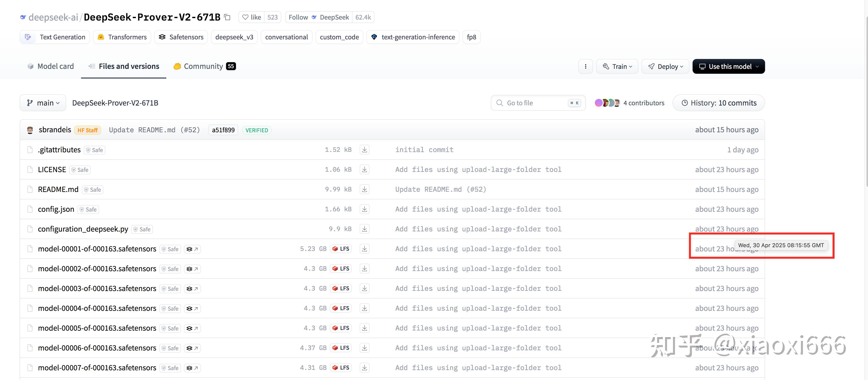Viewport: 868px width, 380px height.
Task: Download model-00005-of-000163.safetensors
Action: (x=364, y=328)
